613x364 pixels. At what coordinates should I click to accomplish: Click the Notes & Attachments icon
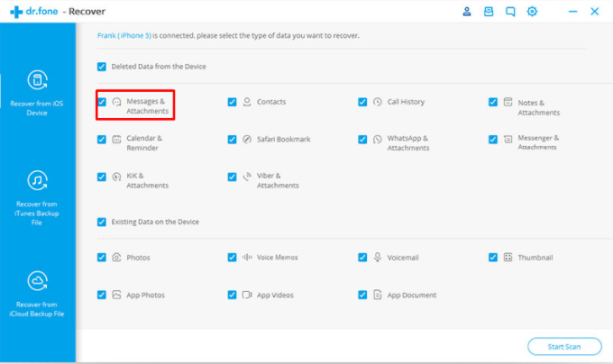coord(508,102)
